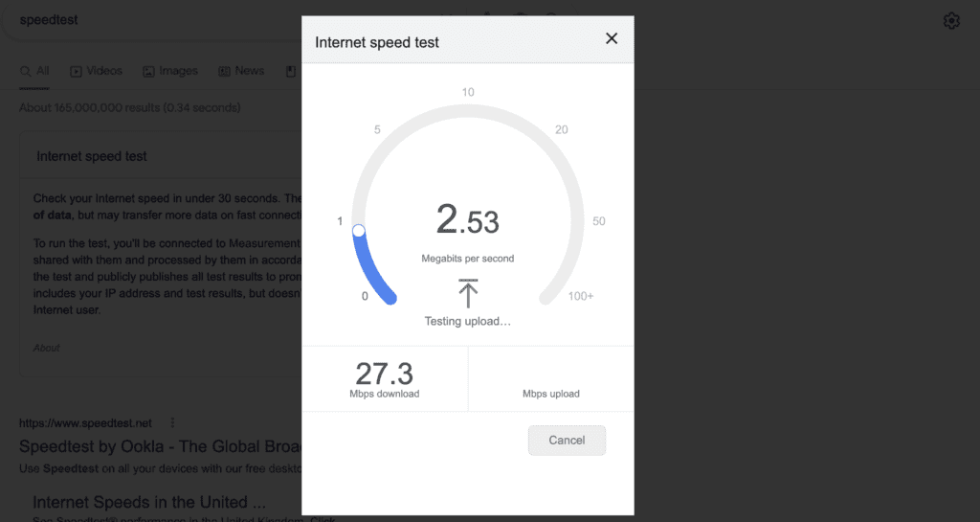Click the Videos tab play icon
The height and width of the screenshot is (522, 980).
[x=77, y=71]
